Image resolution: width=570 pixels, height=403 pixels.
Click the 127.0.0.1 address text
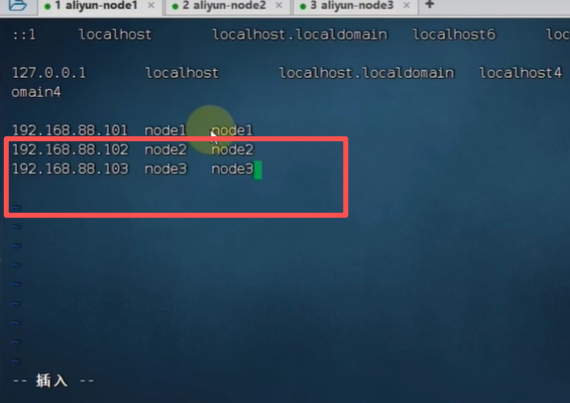click(49, 73)
